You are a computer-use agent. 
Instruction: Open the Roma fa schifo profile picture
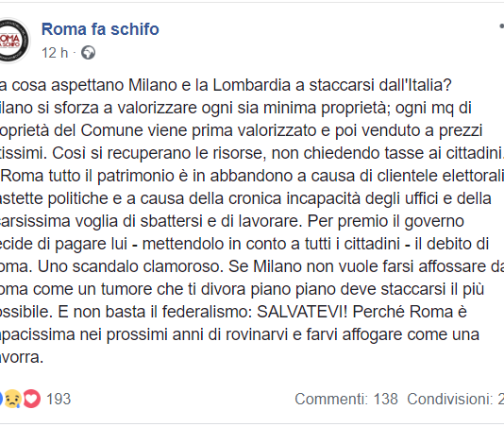click(x=13, y=41)
